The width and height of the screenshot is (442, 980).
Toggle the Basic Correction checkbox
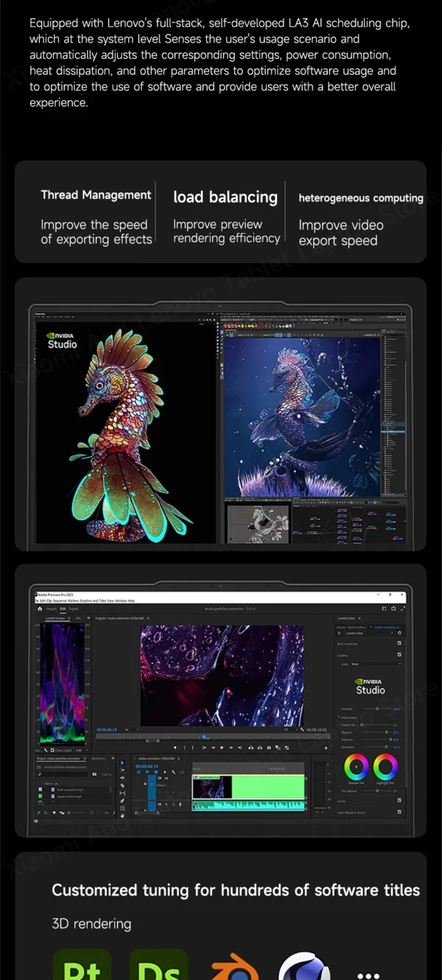pyautogui.click(x=399, y=644)
